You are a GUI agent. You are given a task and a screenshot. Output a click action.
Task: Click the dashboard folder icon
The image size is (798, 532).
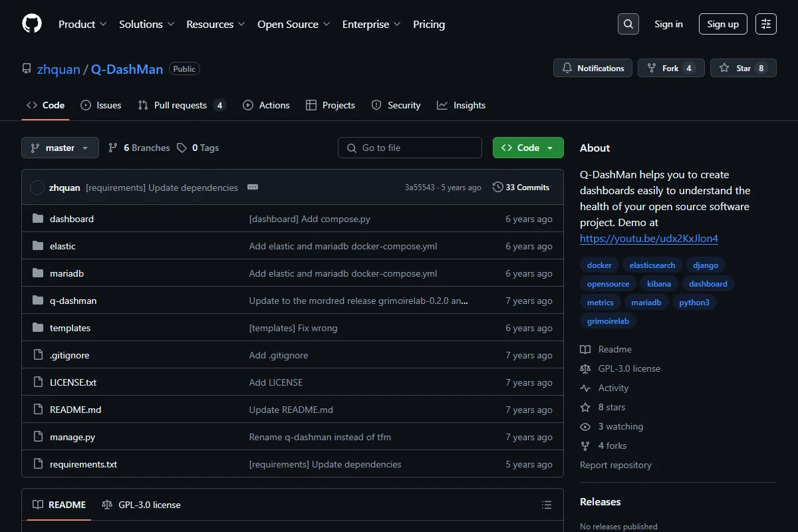point(38,219)
